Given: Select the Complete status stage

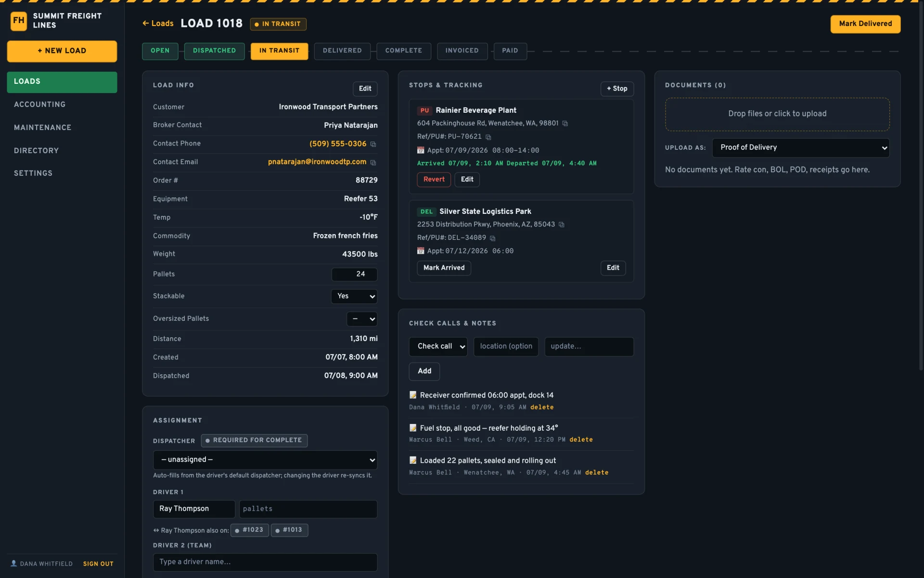Looking at the screenshot, I should pyautogui.click(x=404, y=51).
